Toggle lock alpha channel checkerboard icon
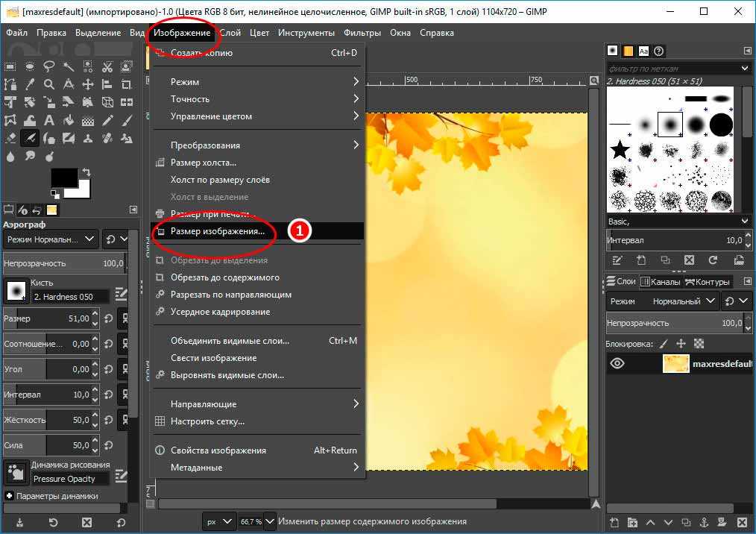The image size is (756, 534). point(699,344)
